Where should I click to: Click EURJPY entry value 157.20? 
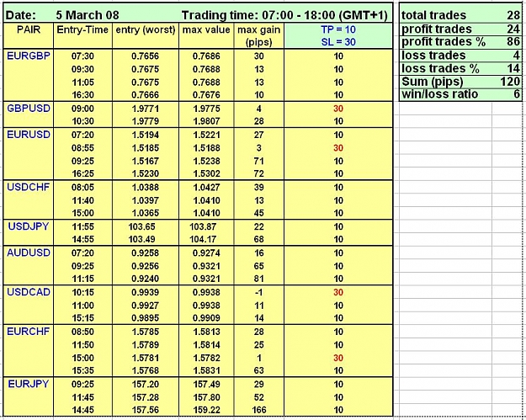(146, 385)
